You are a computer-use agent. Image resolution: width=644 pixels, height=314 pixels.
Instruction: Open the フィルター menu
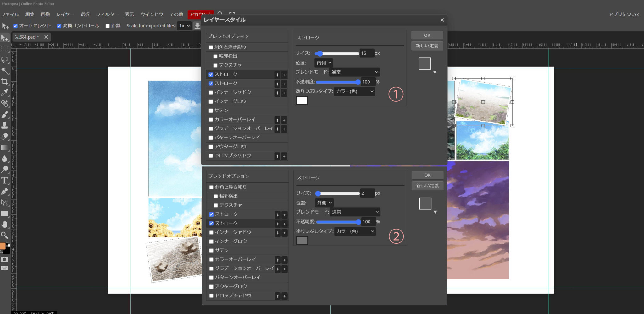107,14
